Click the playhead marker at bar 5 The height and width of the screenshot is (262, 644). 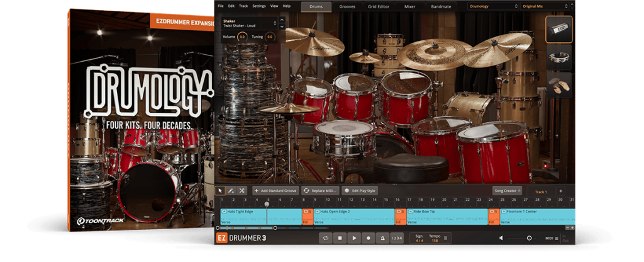[x=267, y=204]
